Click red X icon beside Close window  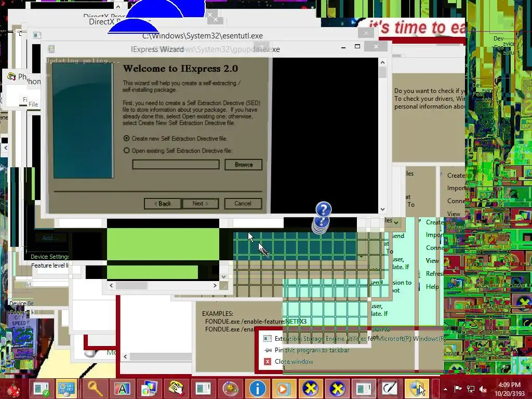point(268,362)
